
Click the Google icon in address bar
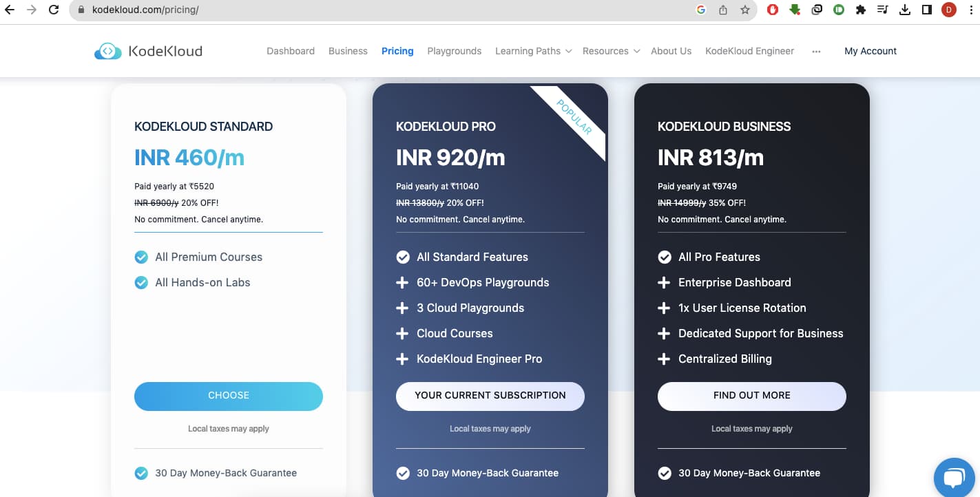pos(701,10)
